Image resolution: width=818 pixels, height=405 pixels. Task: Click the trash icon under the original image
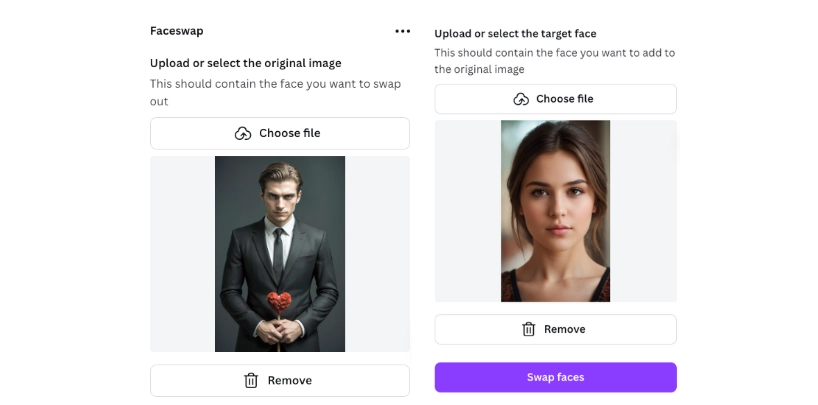(x=251, y=380)
